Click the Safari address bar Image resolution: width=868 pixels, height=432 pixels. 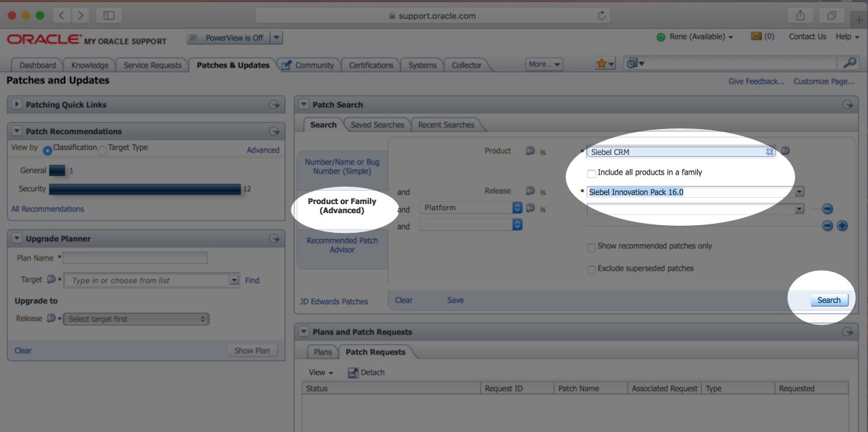click(x=434, y=15)
